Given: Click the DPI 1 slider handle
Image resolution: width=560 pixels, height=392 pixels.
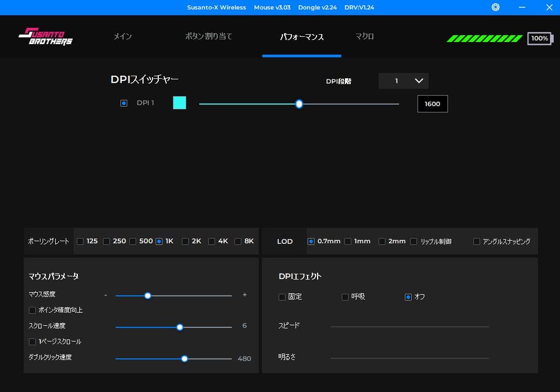Looking at the screenshot, I should pos(299,104).
